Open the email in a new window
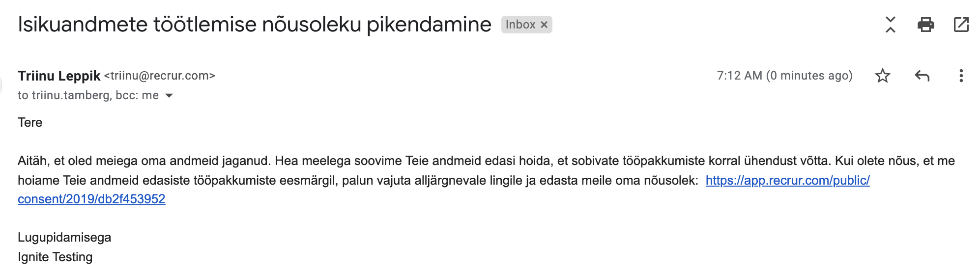The height and width of the screenshot is (275, 980). (961, 25)
